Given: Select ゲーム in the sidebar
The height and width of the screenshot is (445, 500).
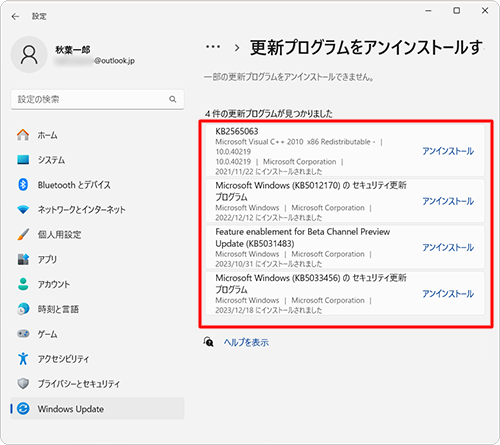Looking at the screenshot, I should (x=97, y=334).
